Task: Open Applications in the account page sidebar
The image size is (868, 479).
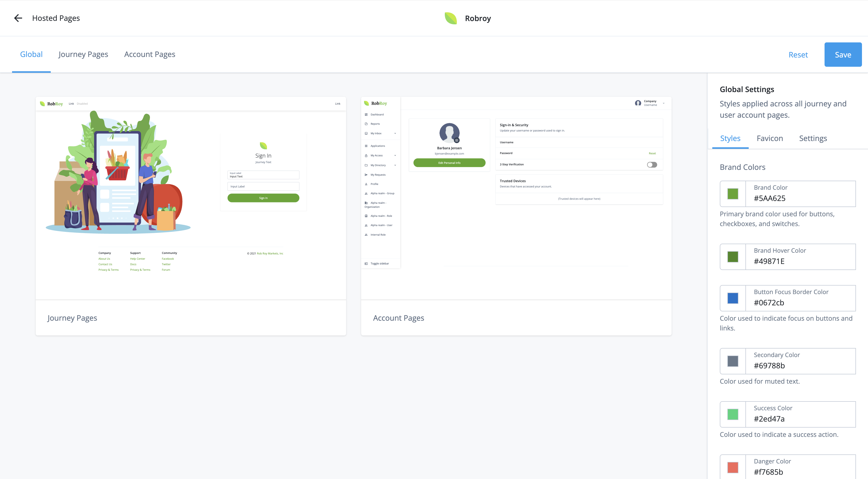Action: [x=366, y=146]
